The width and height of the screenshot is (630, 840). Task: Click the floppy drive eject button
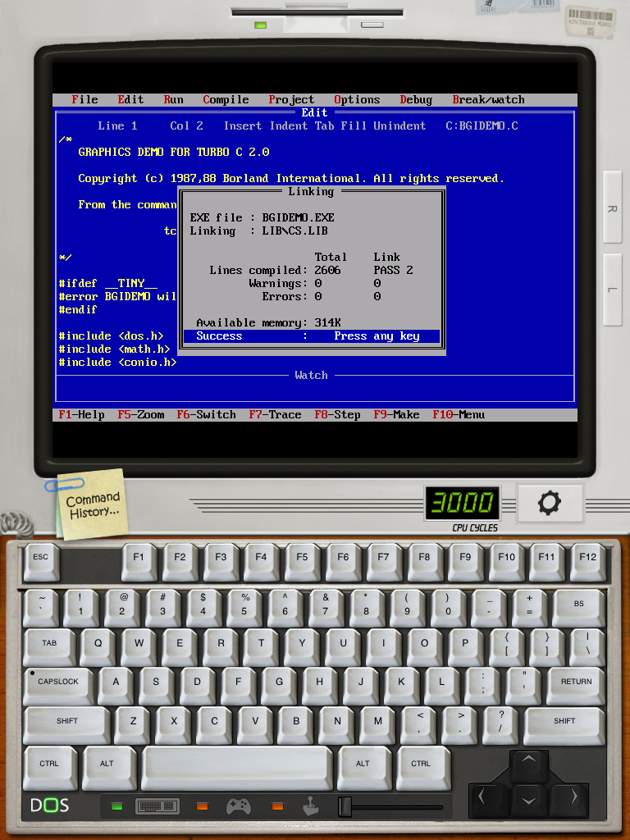tap(372, 25)
